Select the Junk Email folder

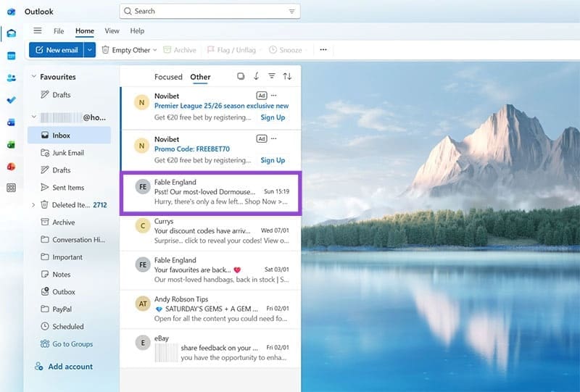click(68, 153)
